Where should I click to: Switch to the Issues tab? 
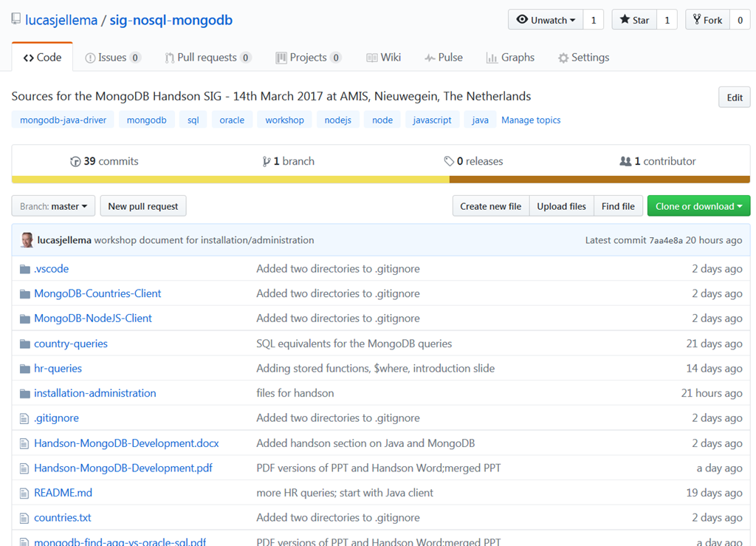click(x=112, y=58)
